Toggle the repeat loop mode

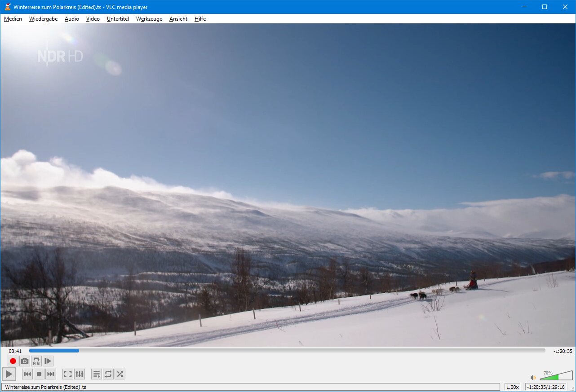coord(108,374)
